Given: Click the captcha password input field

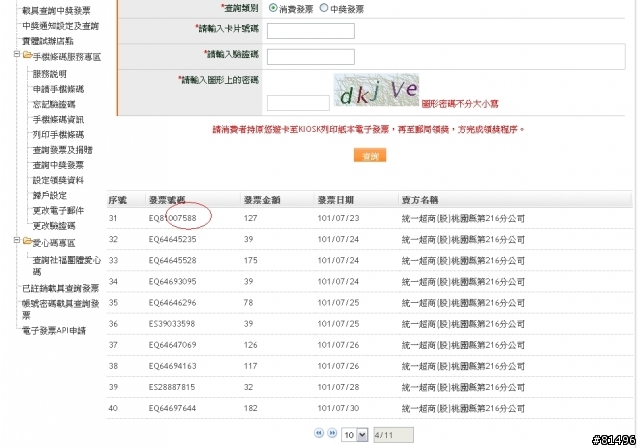Looking at the screenshot, I should click(298, 103).
